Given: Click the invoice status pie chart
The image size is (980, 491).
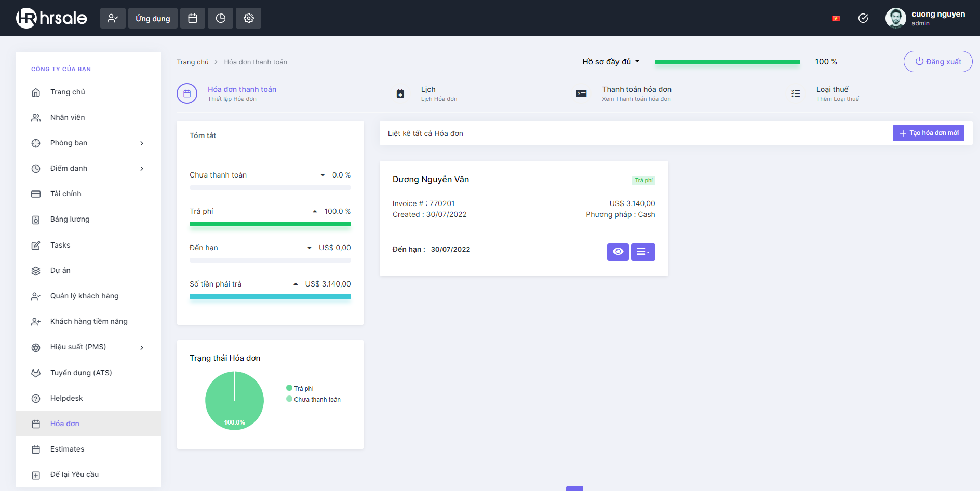Looking at the screenshot, I should [x=234, y=401].
